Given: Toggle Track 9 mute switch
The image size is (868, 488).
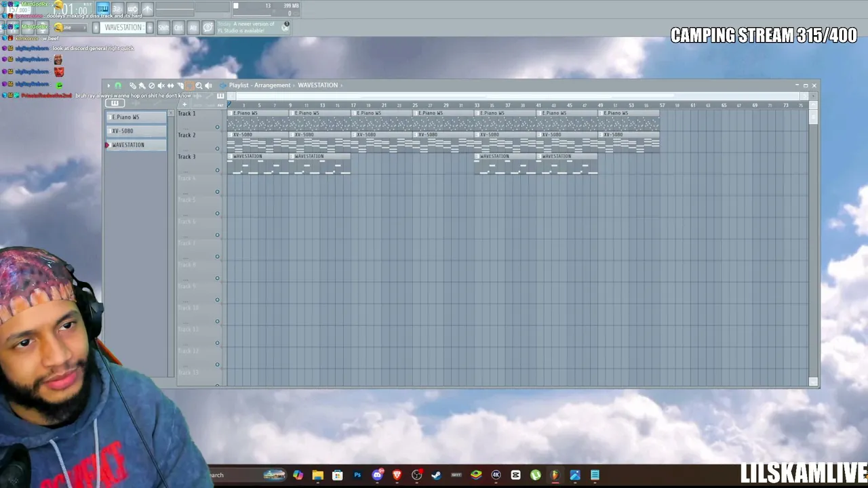Looking at the screenshot, I should 218,300.
